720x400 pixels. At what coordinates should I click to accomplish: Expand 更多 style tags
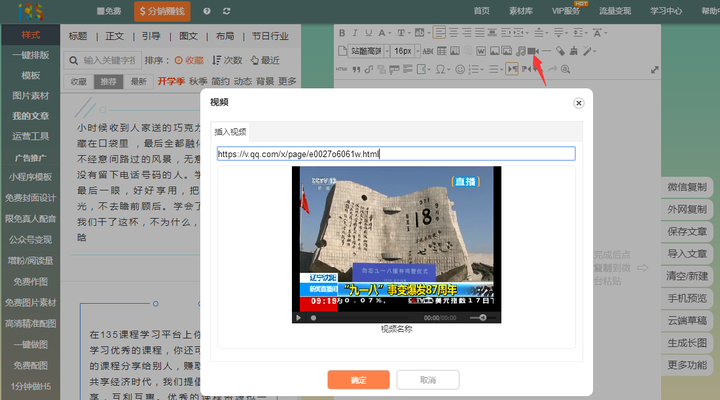click(287, 81)
